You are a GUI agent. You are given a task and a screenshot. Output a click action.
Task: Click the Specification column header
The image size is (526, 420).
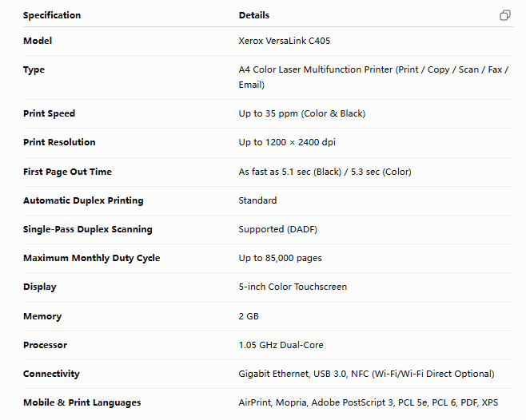click(x=52, y=15)
